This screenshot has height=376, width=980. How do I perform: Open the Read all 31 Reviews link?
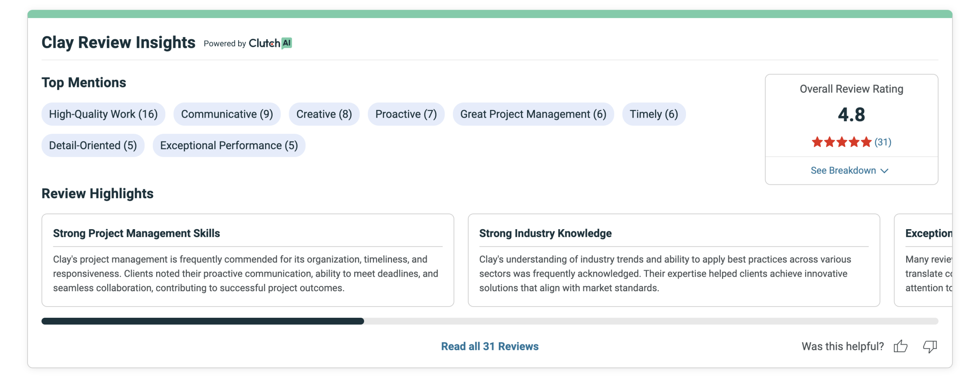[489, 346]
